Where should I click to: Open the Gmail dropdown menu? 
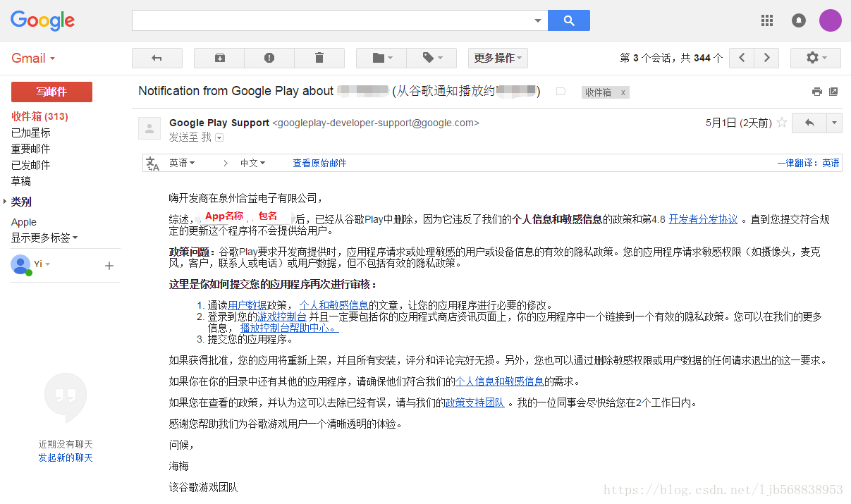point(33,59)
